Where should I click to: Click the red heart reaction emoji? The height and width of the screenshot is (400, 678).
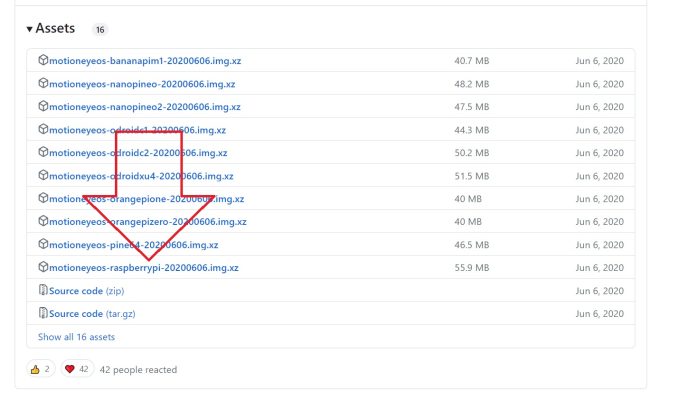[x=69, y=369]
